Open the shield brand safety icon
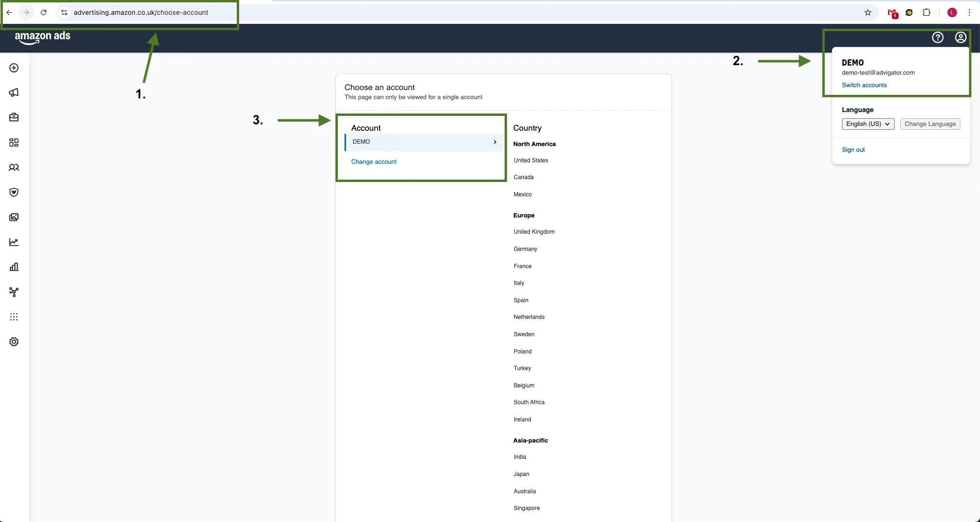Viewport: 980px width, 522px height. click(14, 193)
